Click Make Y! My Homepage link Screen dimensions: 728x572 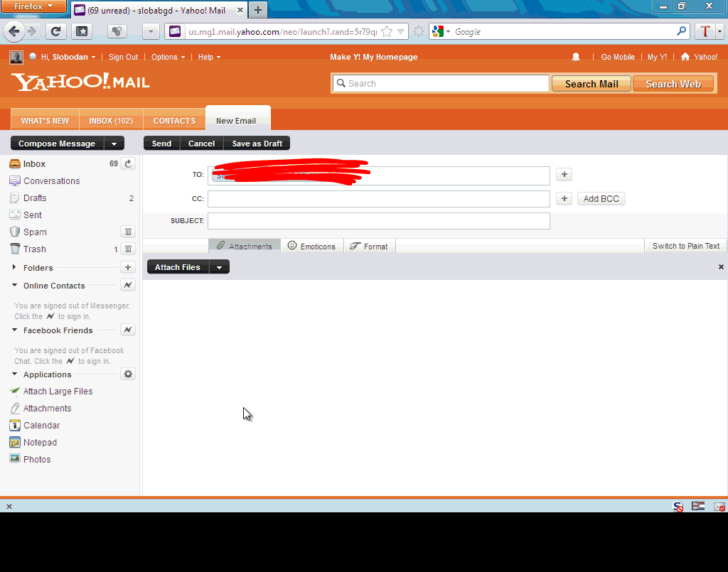tap(374, 57)
